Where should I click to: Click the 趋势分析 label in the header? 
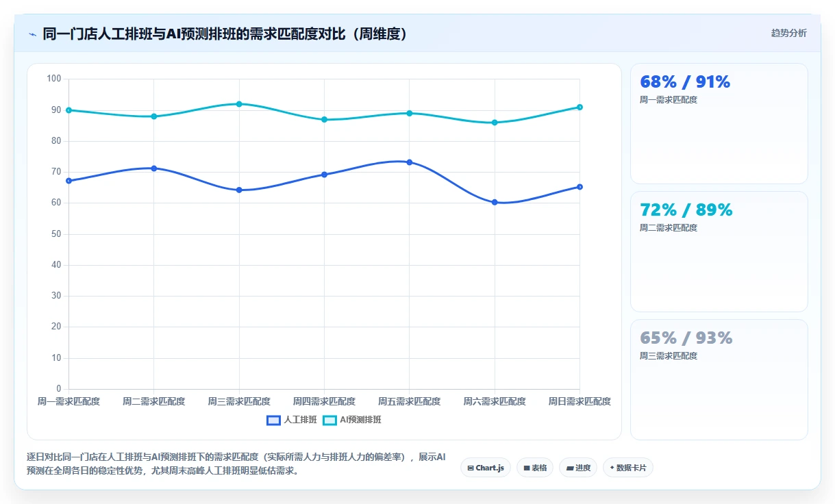pyautogui.click(x=788, y=33)
